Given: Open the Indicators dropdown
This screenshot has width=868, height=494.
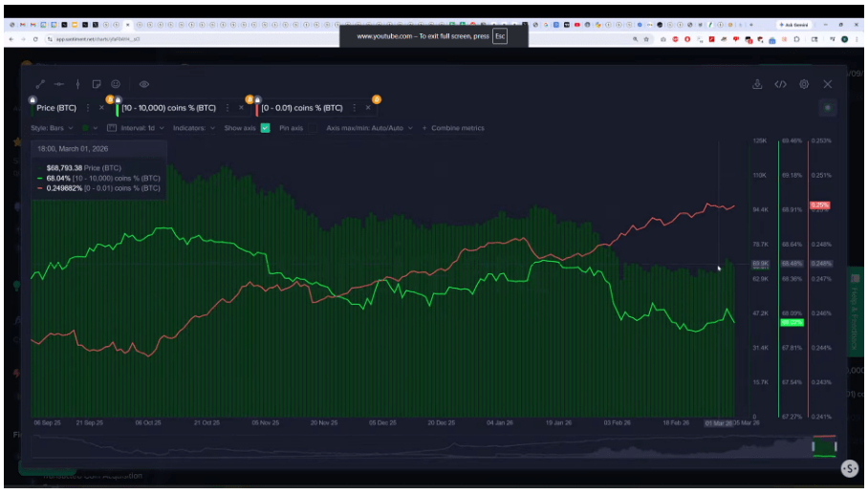Looking at the screenshot, I should point(193,128).
